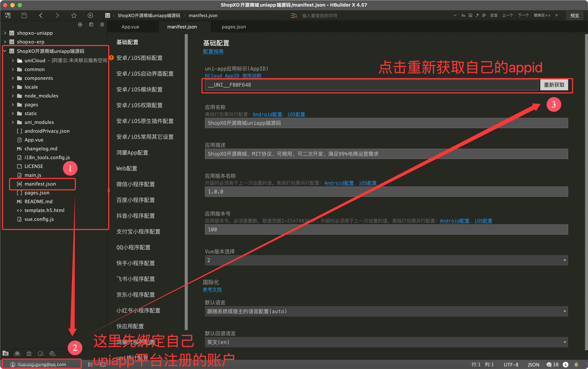Open the 配置指南 link
The image size is (588, 369).
(x=213, y=51)
